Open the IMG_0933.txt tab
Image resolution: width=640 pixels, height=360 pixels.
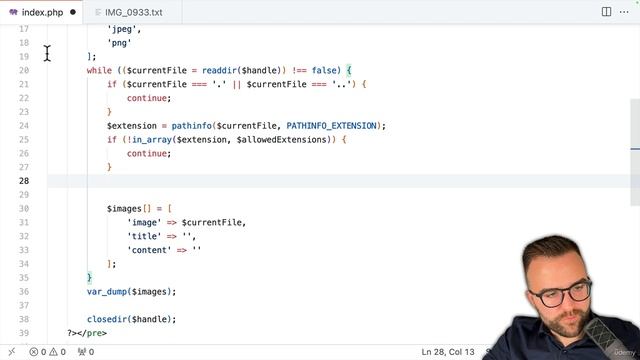tap(133, 12)
